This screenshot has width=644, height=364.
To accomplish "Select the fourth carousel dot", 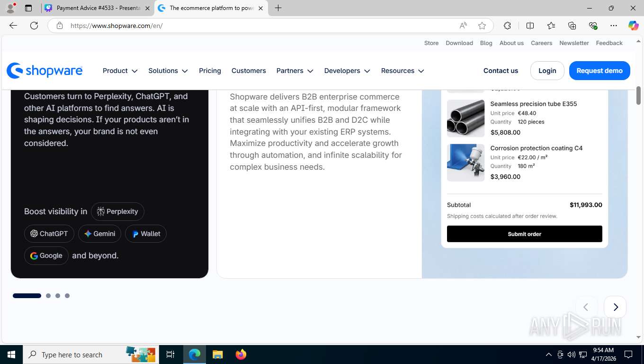I will tap(67, 296).
